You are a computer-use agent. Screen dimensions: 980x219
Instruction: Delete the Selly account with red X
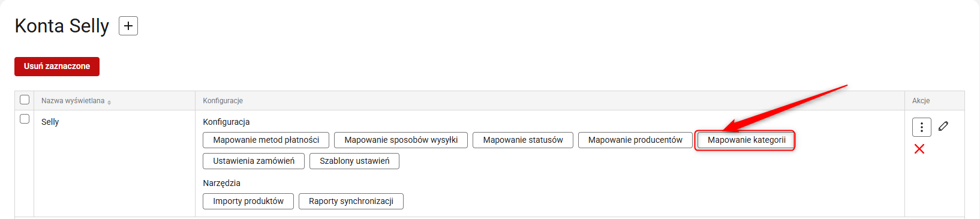click(x=919, y=149)
